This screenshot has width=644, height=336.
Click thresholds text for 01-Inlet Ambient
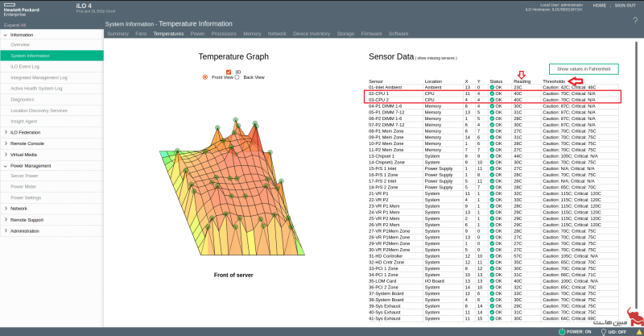569,87
